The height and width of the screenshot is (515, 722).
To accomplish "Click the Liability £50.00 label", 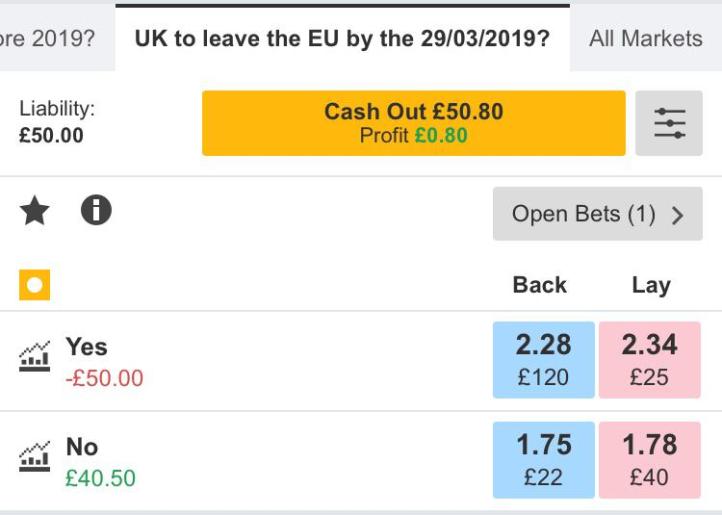I will pos(57,122).
